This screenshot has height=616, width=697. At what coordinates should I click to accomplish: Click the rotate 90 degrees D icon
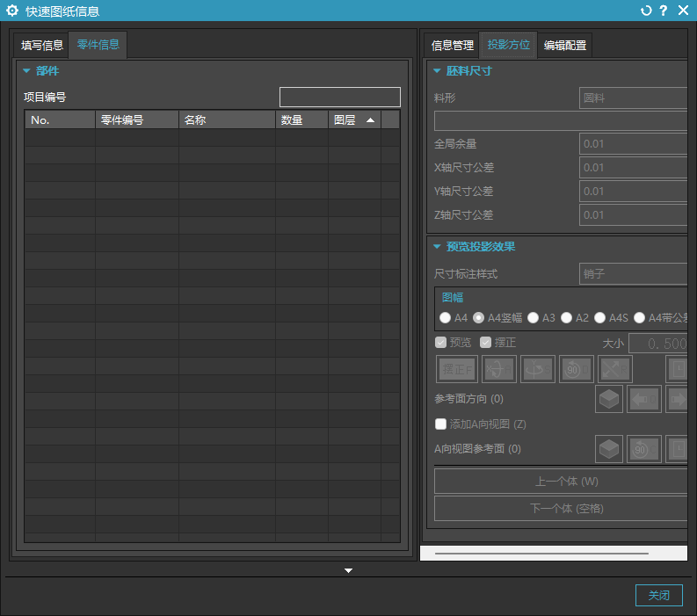[577, 369]
